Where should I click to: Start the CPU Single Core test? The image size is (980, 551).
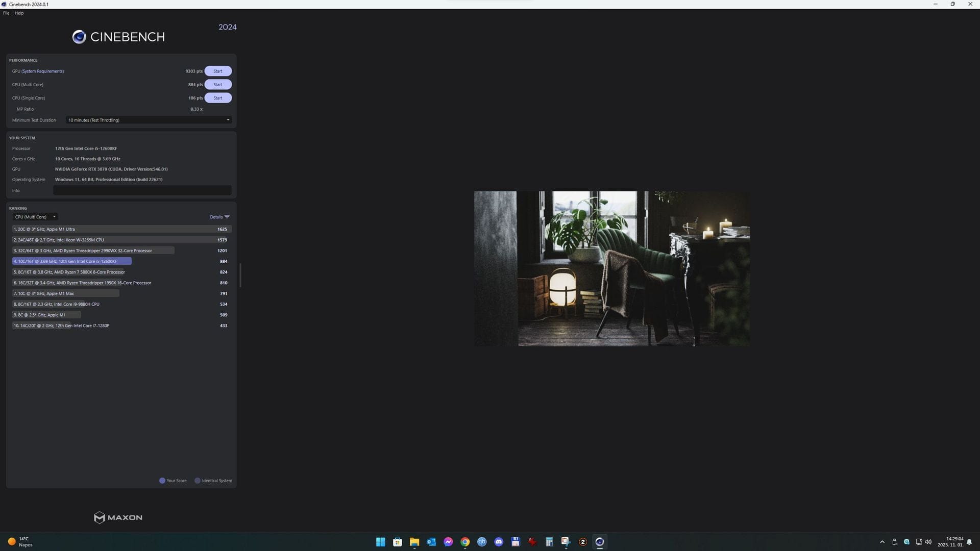[x=218, y=97]
